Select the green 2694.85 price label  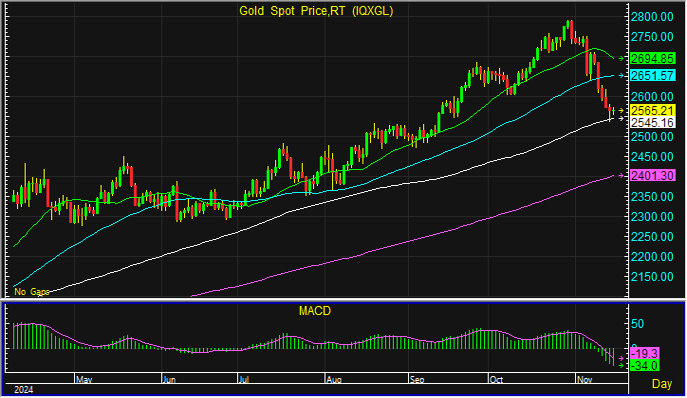coord(652,58)
